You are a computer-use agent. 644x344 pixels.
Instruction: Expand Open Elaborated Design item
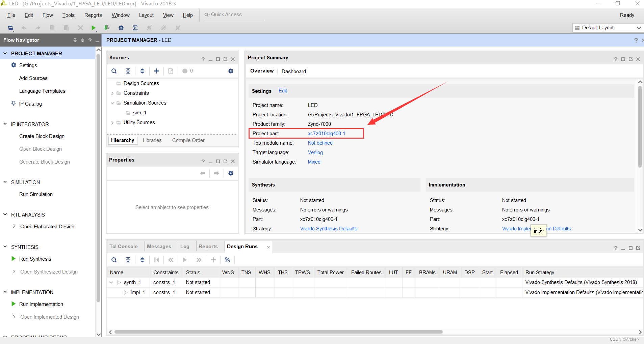click(x=14, y=227)
